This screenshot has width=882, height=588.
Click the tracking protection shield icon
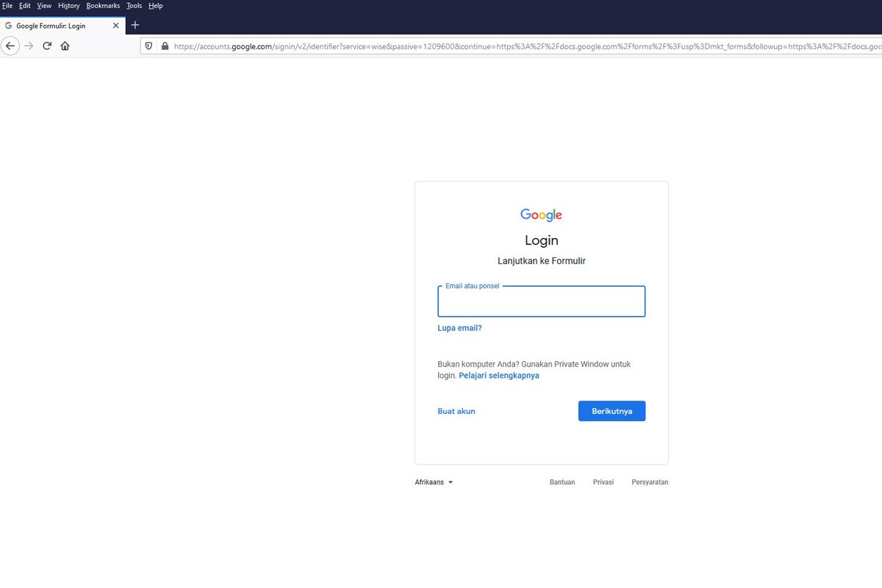click(x=149, y=46)
